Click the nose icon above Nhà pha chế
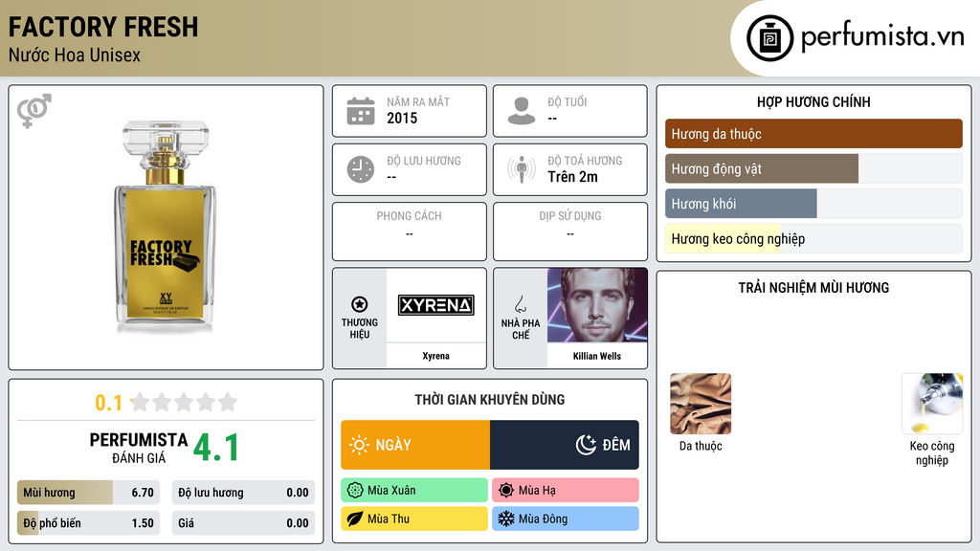The height and width of the screenshot is (551, 980). click(x=520, y=305)
